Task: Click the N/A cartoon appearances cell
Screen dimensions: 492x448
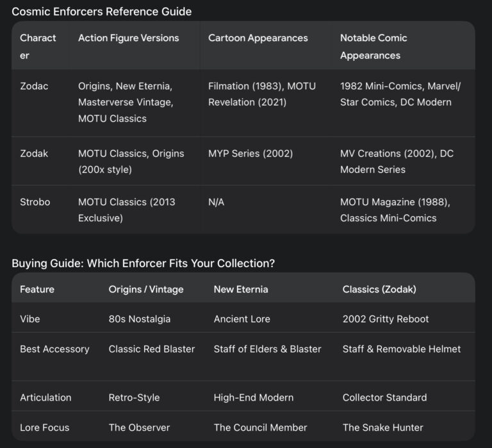Action: [x=216, y=202]
